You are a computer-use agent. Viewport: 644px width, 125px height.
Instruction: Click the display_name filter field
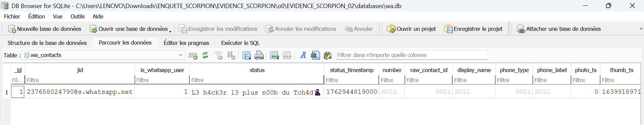(474, 80)
